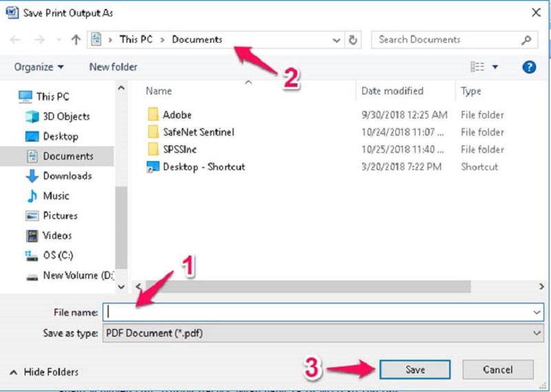Click the horizontal scrollbar thumb
Screen dimensions: 551x392
pos(308,286)
